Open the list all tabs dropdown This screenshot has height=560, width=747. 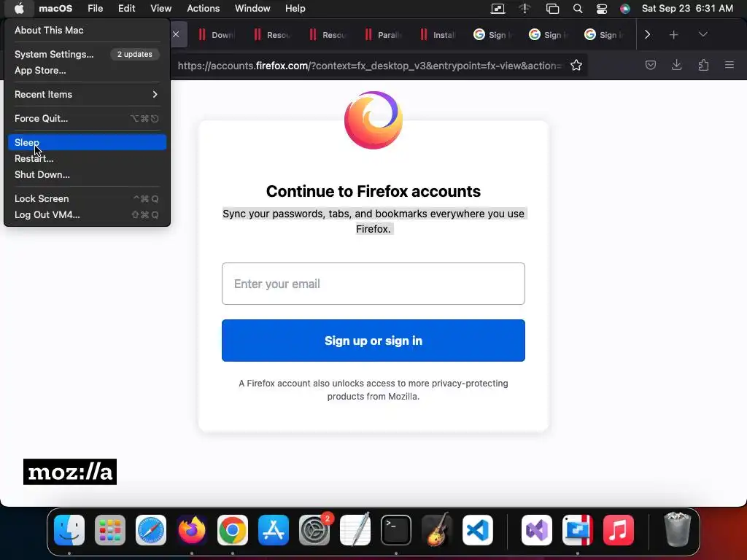[x=703, y=35]
